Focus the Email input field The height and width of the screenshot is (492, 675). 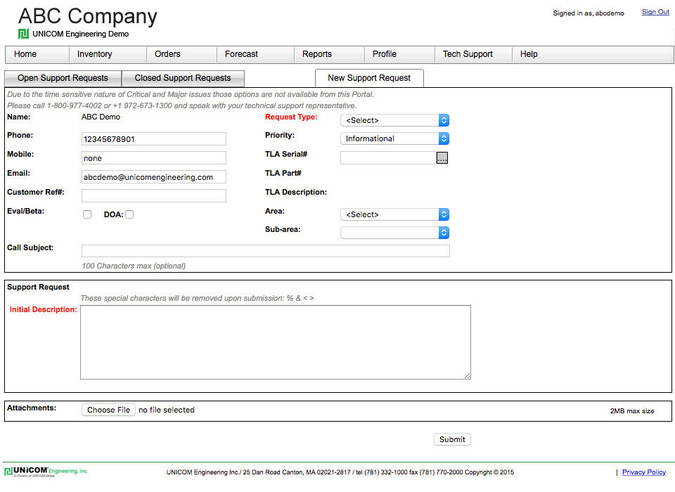pyautogui.click(x=154, y=177)
